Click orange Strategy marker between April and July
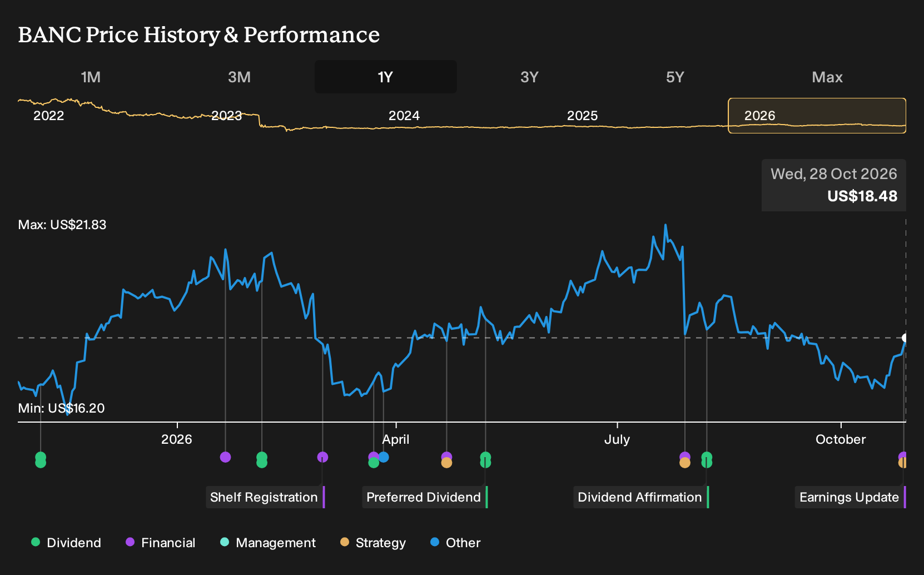The height and width of the screenshot is (575, 924). pos(446,463)
